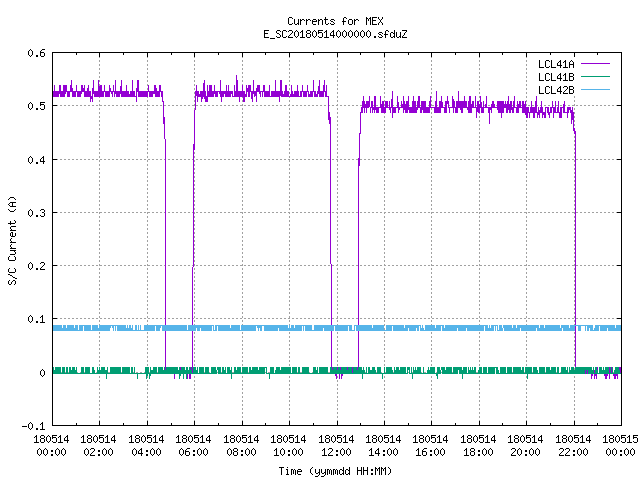The image size is (640, 480).
Task: Click the blue LCL42B legend line sample
Action: (x=595, y=90)
